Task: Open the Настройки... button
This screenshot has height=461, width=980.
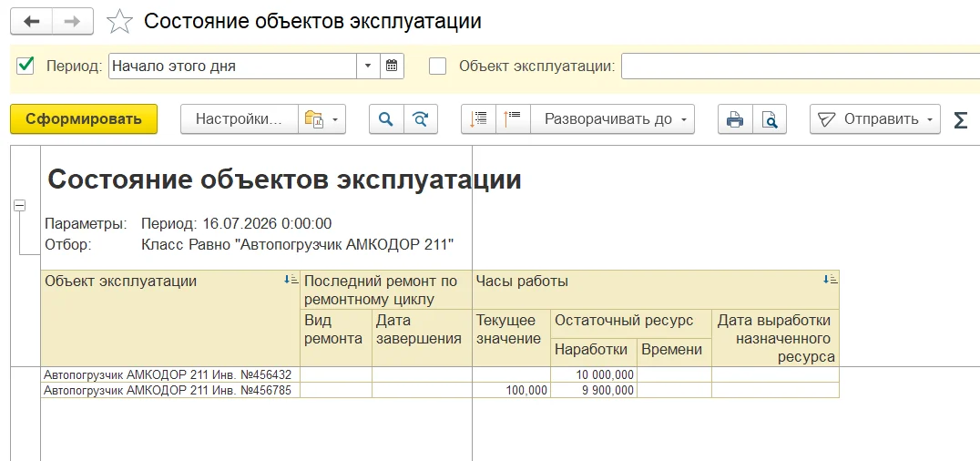Action: click(239, 118)
